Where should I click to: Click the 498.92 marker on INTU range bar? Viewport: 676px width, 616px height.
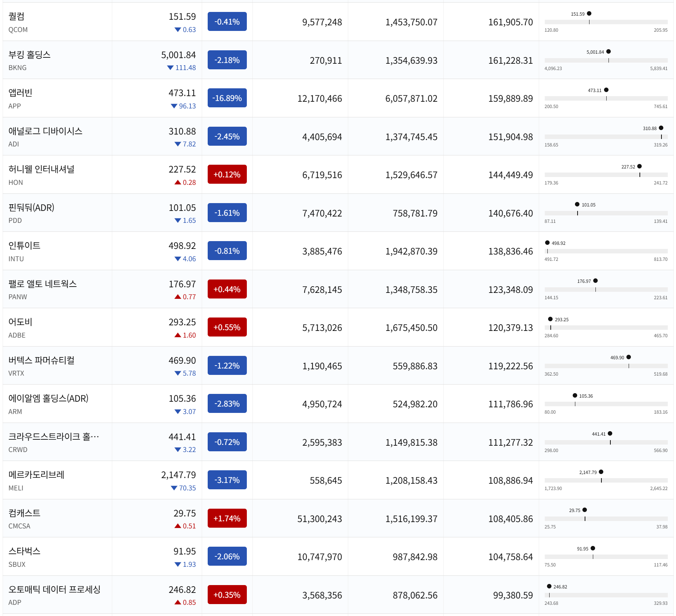click(x=547, y=243)
